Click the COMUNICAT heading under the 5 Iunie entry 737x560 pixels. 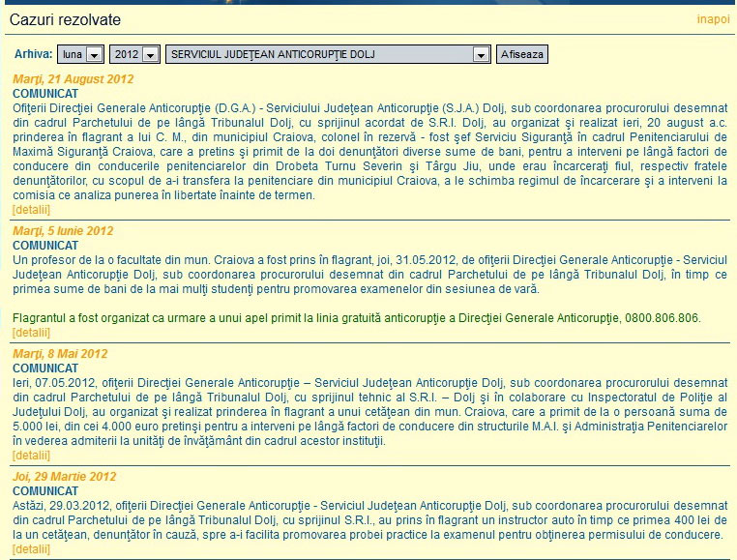point(45,246)
